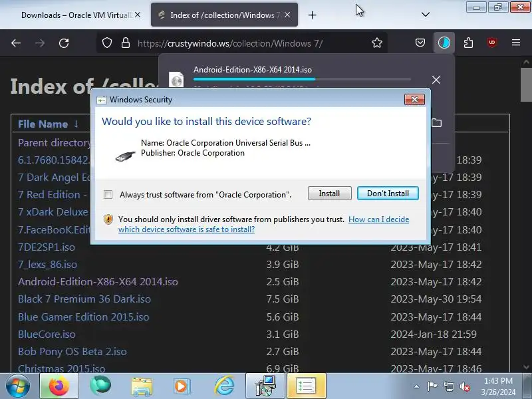Screen dimensions: 532x399
Task: Show downloaded file in folder
Action: click(x=437, y=123)
